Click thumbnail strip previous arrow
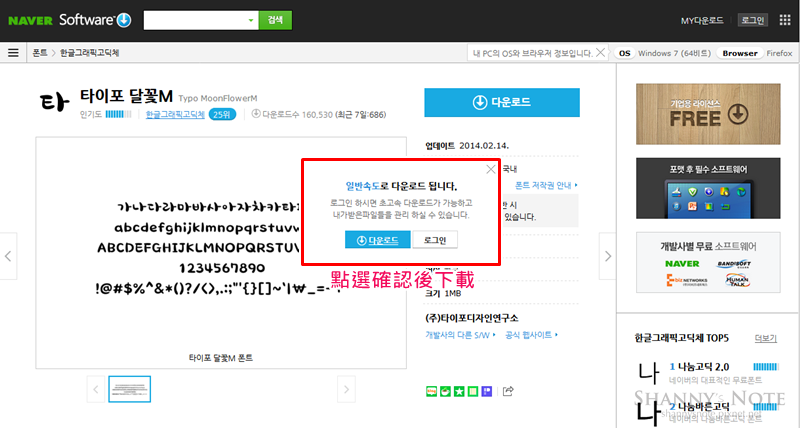 (x=96, y=389)
